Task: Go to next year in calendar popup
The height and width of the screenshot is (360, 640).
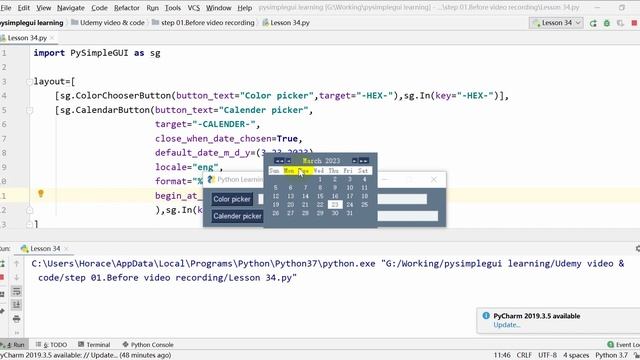Action: (364, 160)
